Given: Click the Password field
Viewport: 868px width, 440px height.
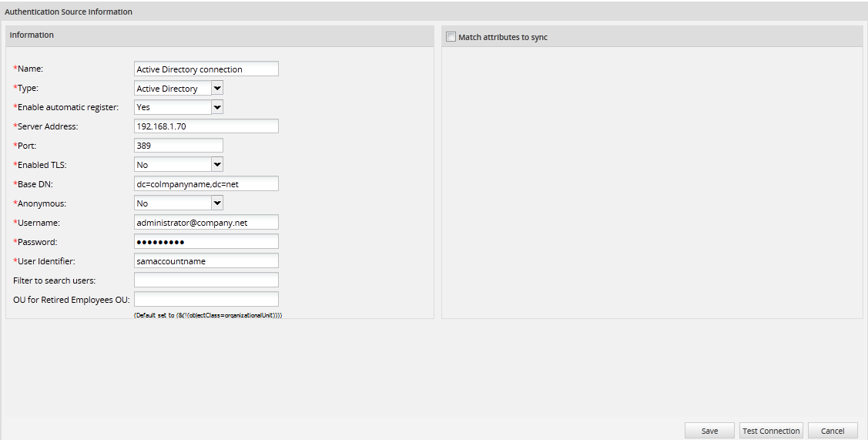Looking at the screenshot, I should tap(206, 242).
